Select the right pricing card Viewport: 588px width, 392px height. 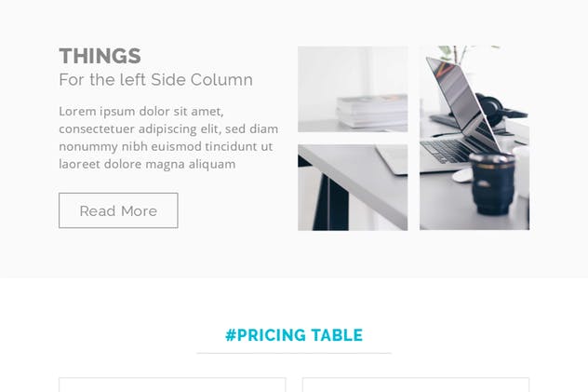tap(416, 385)
